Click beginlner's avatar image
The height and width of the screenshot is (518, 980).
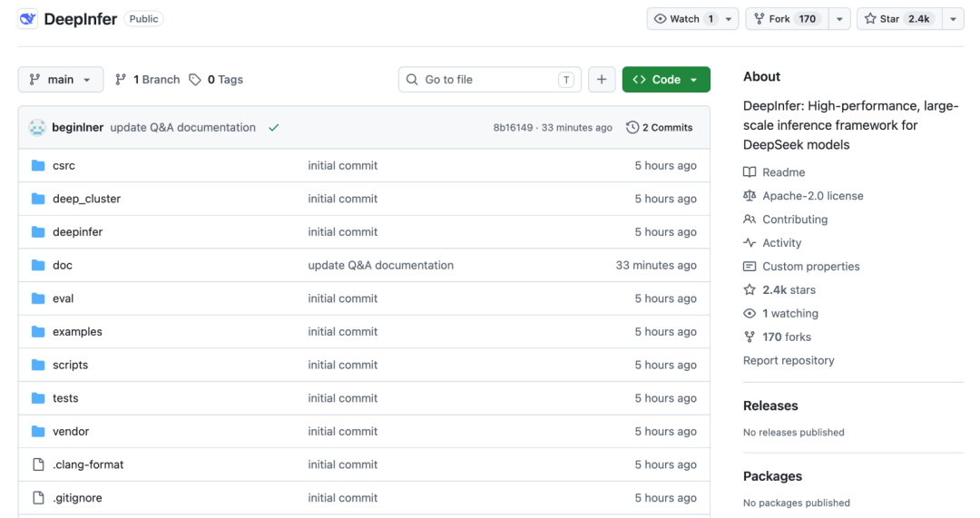click(x=37, y=128)
